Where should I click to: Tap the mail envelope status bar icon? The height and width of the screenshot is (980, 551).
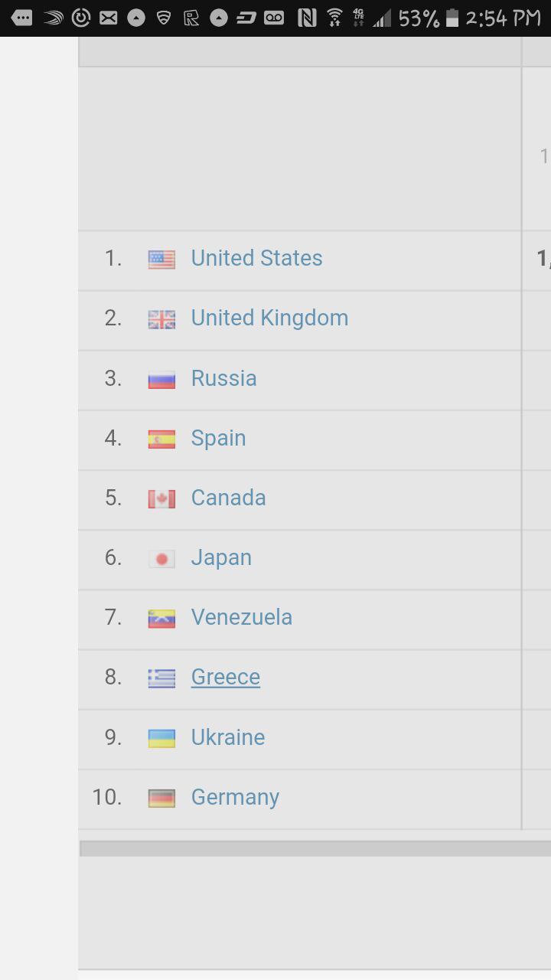pyautogui.click(x=109, y=18)
